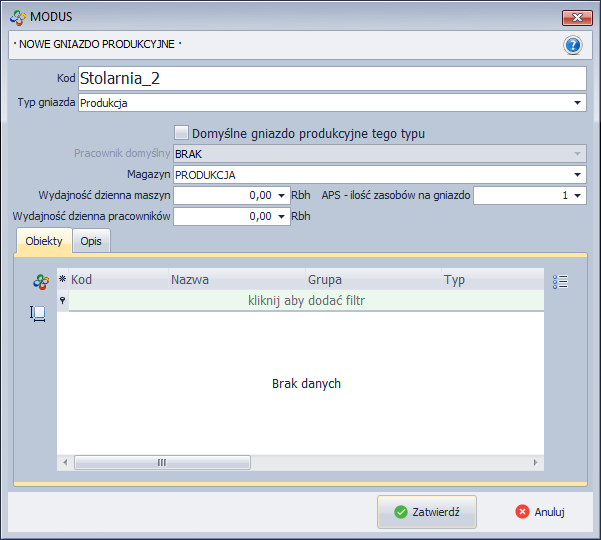
Task: Click the selection frame icon left of grid
Action: point(39,313)
